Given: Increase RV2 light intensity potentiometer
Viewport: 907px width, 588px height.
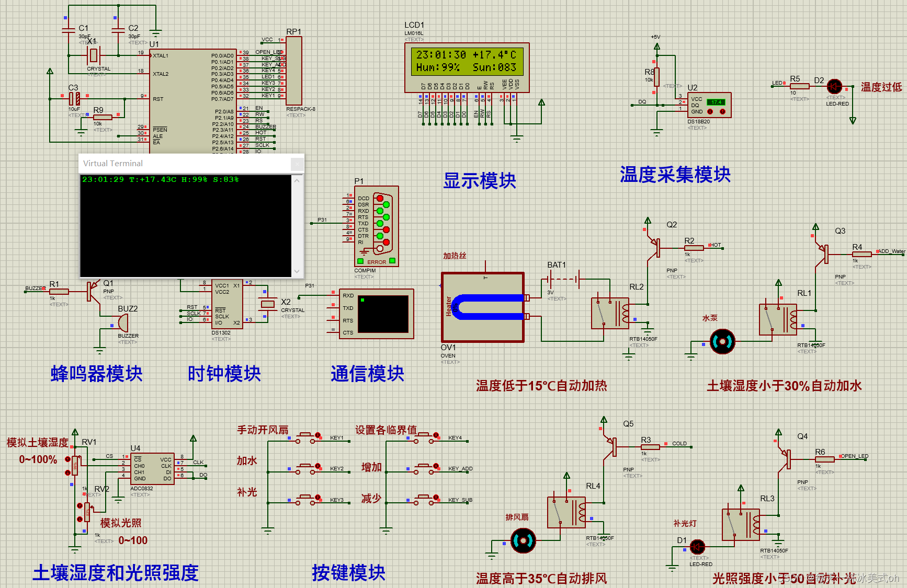Looking at the screenshot, I should pyautogui.click(x=80, y=505).
